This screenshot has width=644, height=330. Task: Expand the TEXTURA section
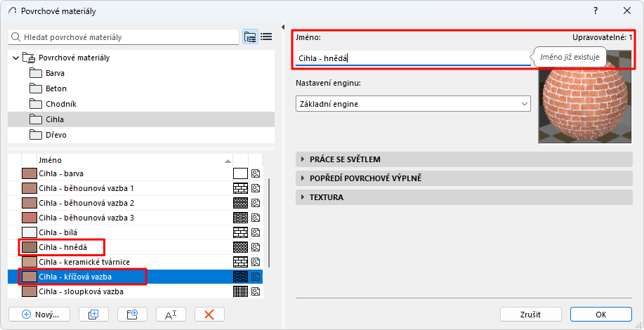point(303,197)
